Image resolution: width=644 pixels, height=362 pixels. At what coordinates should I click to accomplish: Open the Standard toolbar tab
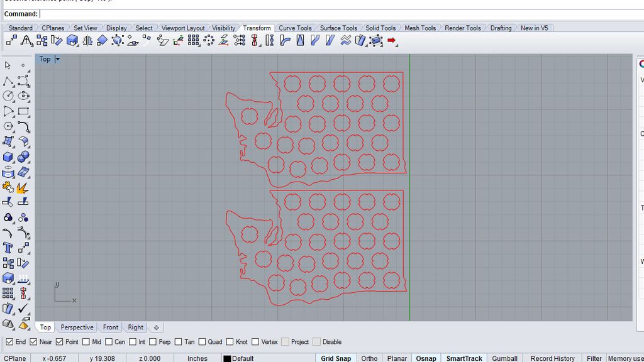(21, 28)
